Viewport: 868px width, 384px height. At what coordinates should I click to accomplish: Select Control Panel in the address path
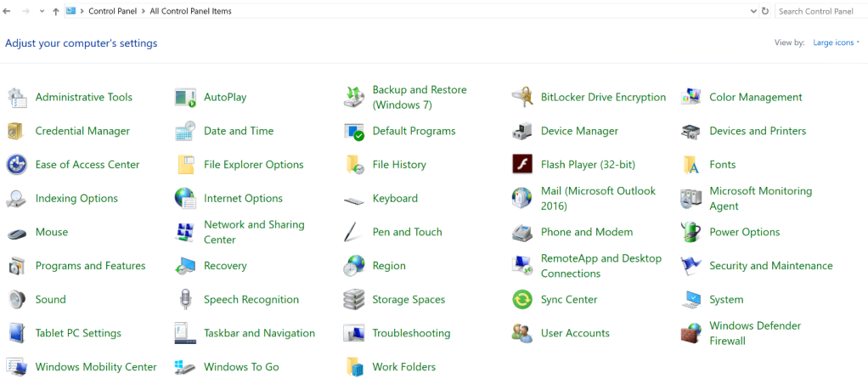110,11
